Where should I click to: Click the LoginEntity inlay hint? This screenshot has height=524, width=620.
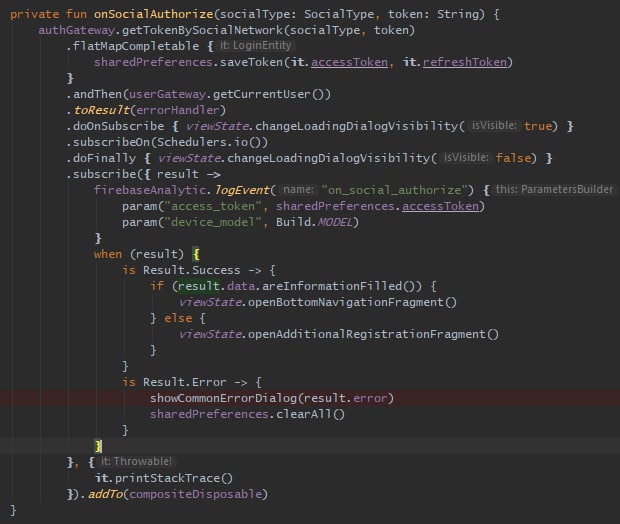[x=256, y=46]
